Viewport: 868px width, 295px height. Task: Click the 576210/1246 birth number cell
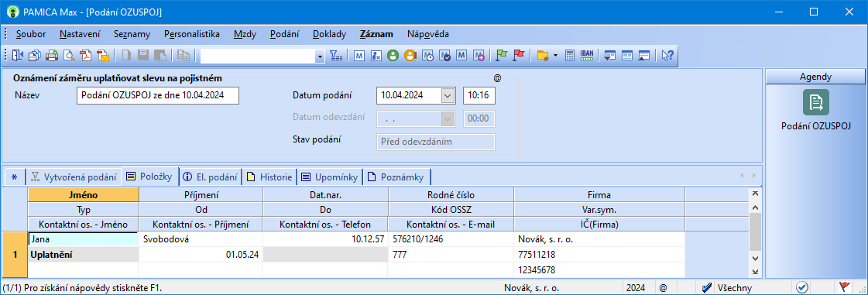(451, 239)
